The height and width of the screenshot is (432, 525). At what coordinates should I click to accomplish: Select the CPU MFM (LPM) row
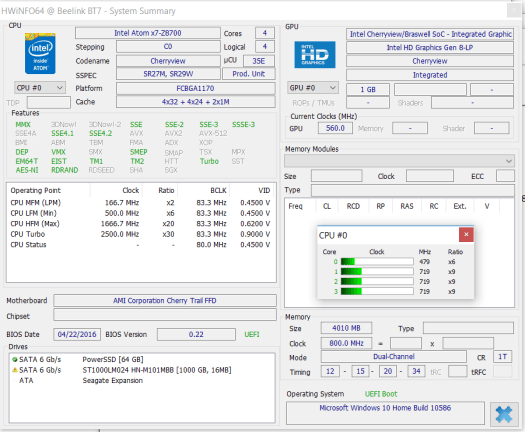coord(141,203)
